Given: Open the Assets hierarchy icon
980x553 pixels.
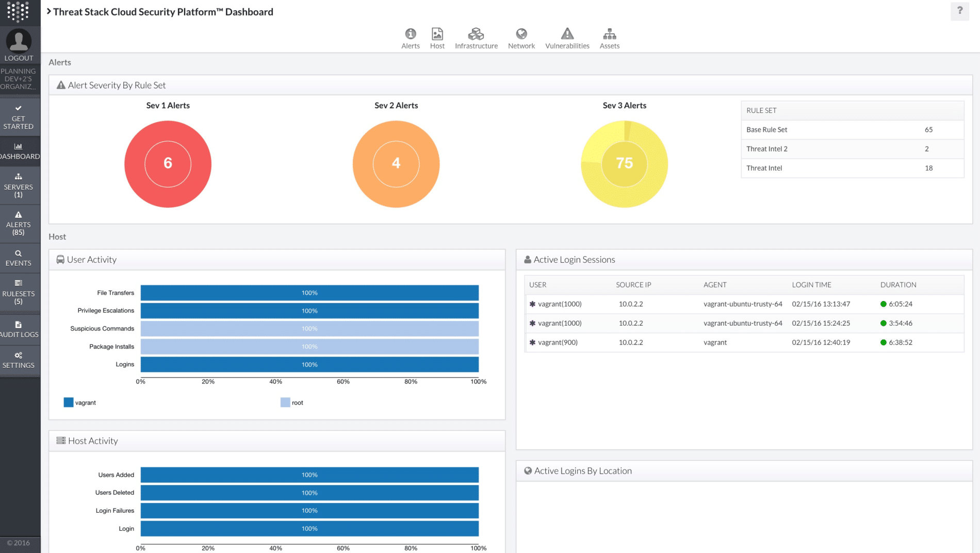Looking at the screenshot, I should point(609,34).
